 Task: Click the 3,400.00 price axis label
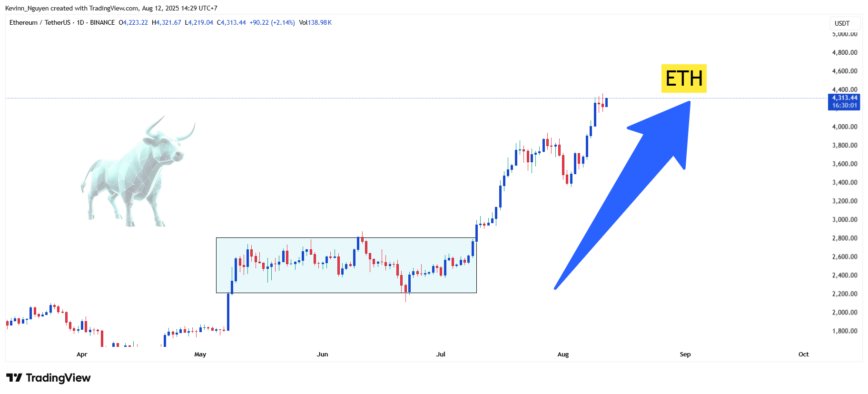845,182
